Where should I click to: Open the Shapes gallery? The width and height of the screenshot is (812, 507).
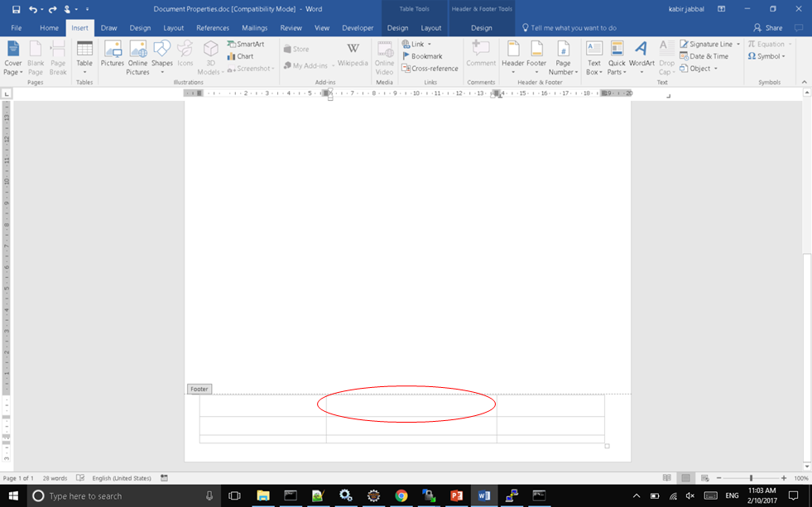click(161, 57)
